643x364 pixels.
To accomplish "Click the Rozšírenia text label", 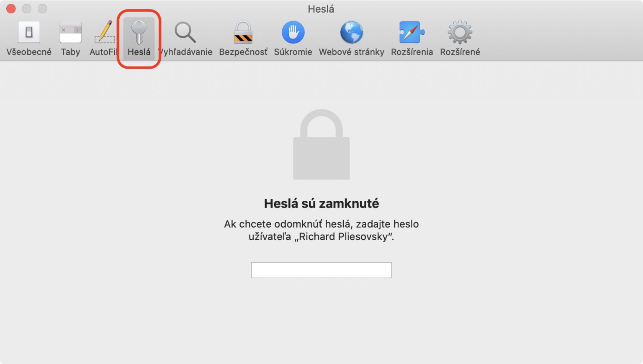I will pyautogui.click(x=412, y=52).
